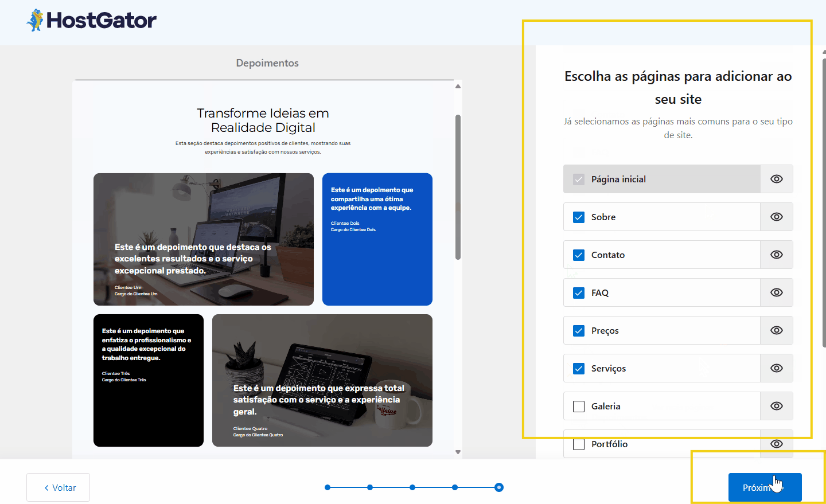Select the Sobre label text

[603, 217]
